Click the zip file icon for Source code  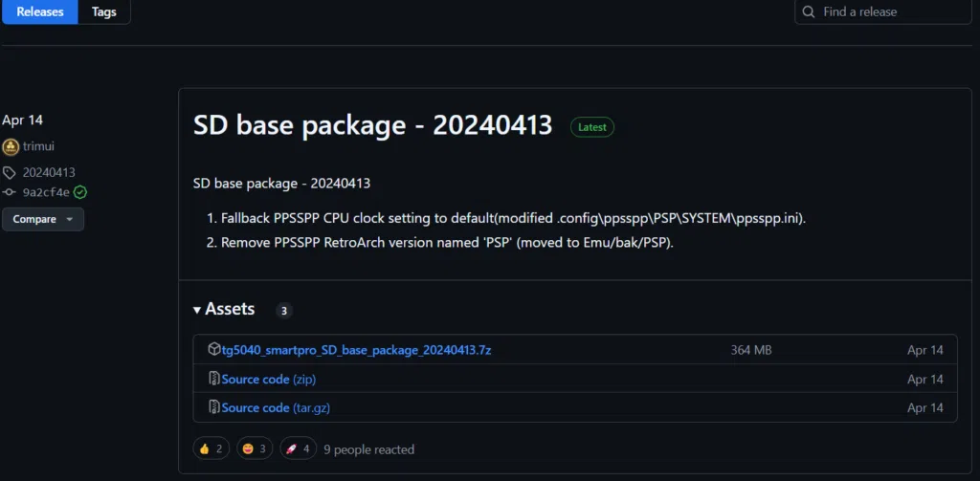pyautogui.click(x=214, y=379)
